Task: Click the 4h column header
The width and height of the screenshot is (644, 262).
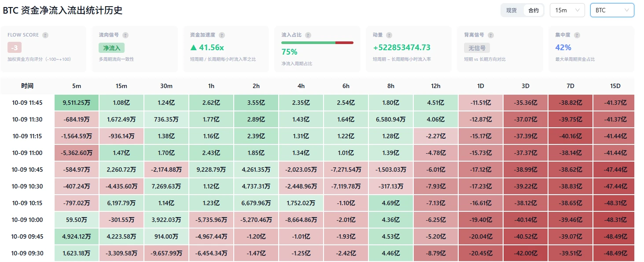Action: (x=301, y=86)
